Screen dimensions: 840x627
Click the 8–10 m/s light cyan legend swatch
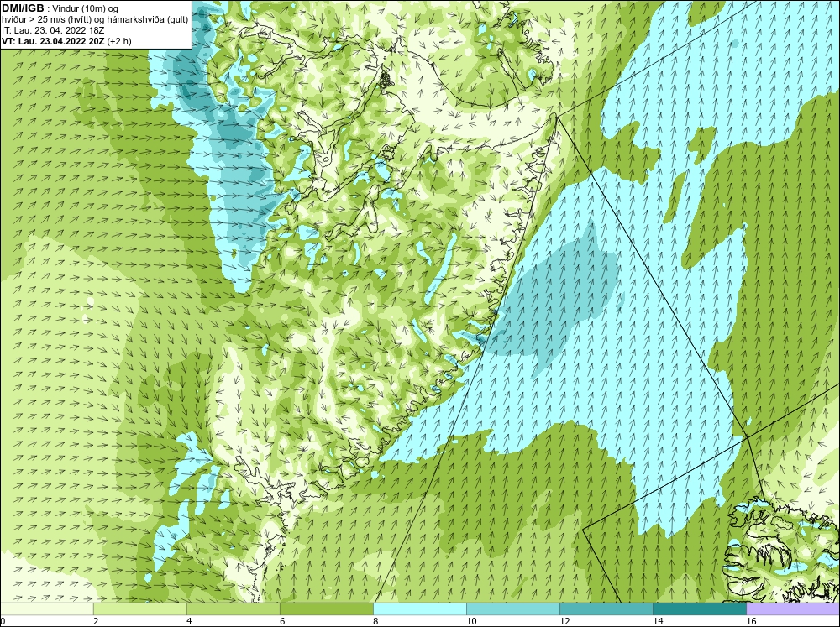(420, 609)
